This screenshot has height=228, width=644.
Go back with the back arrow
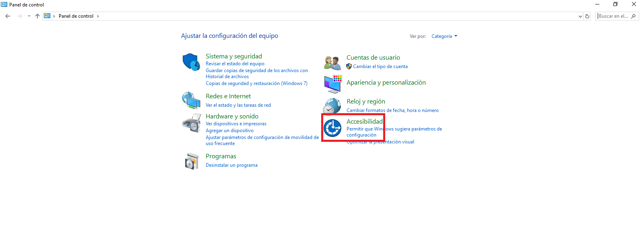(x=8, y=16)
